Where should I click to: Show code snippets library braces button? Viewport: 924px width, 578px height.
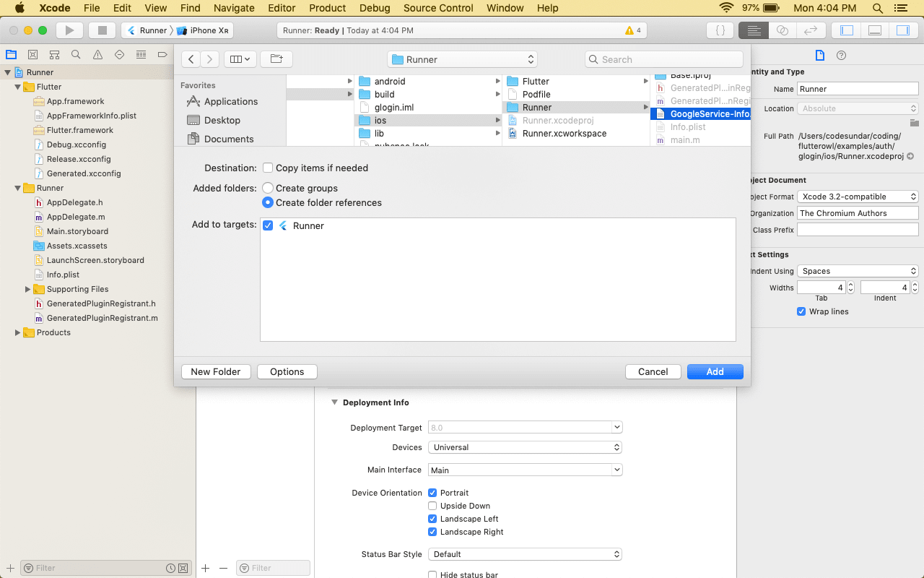(720, 30)
